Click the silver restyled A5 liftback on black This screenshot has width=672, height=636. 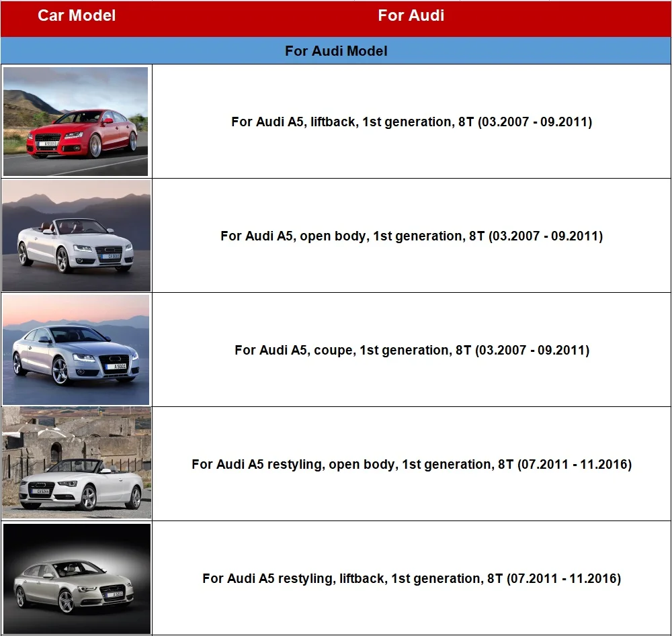click(77, 578)
